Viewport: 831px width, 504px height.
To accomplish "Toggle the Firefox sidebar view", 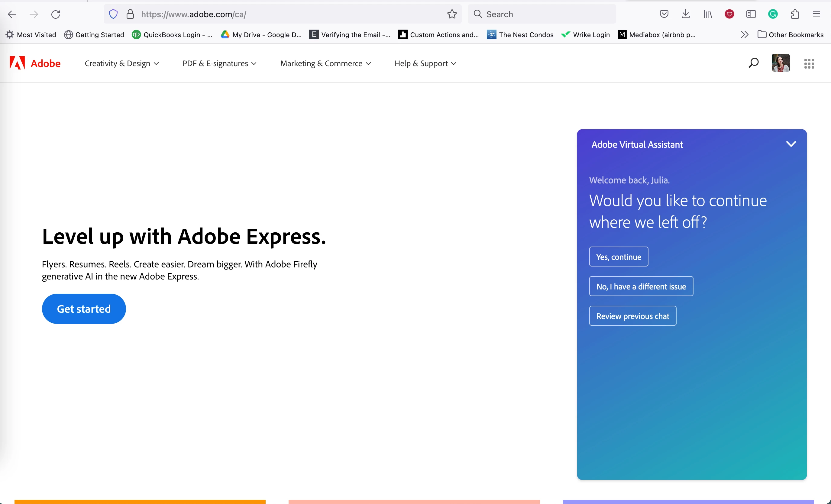I will 751,14.
